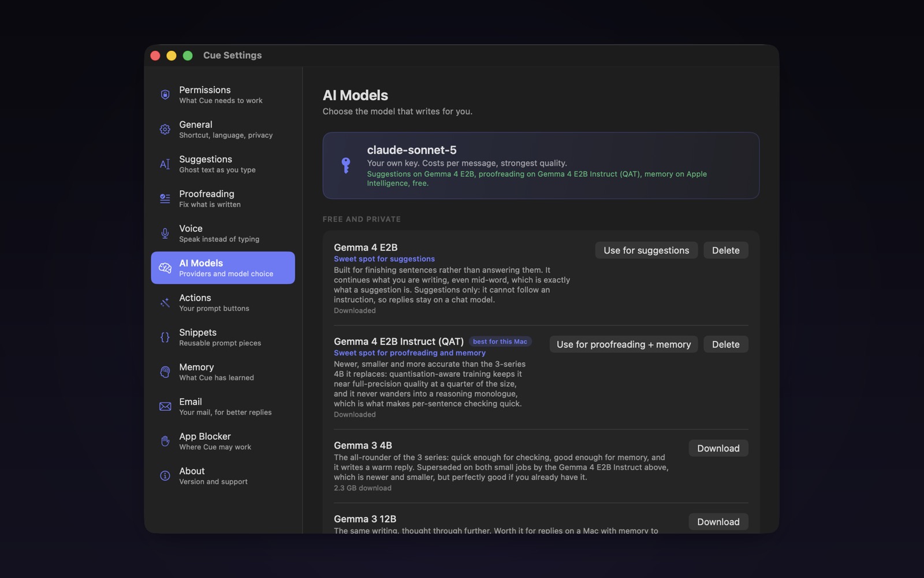Click the Memory head icon

165,372
